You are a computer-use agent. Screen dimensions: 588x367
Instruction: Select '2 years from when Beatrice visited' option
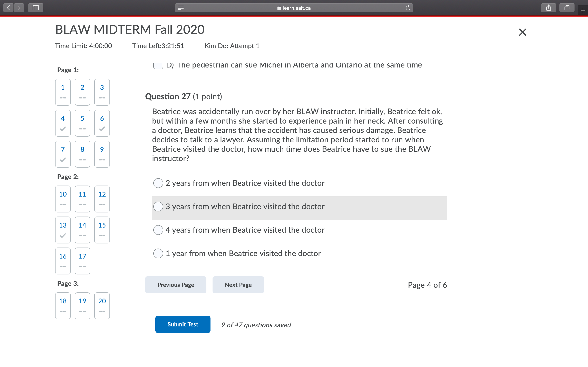click(158, 183)
